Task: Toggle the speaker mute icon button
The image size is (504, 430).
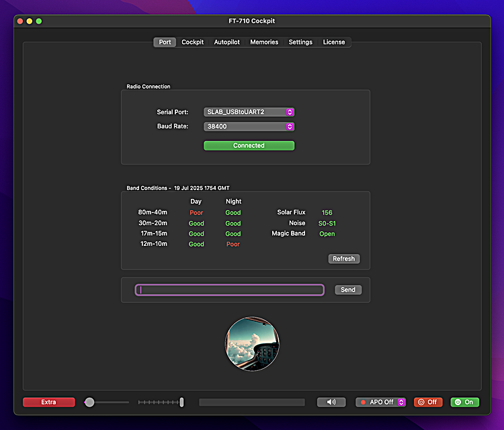Action: tap(331, 402)
